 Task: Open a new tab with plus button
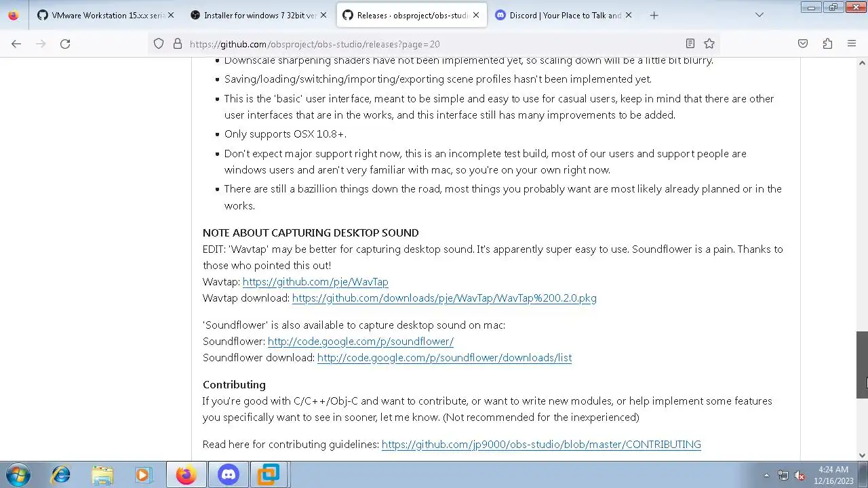point(654,15)
